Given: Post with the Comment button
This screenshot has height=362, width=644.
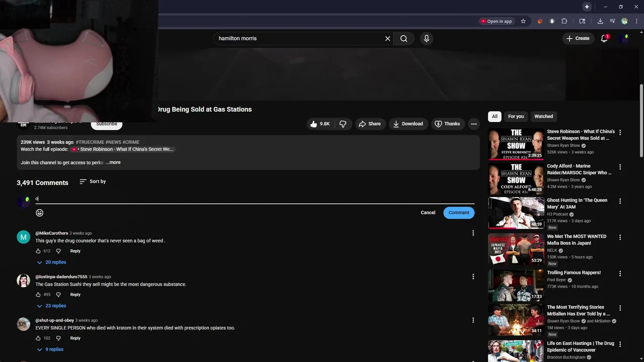Looking at the screenshot, I should tap(459, 213).
